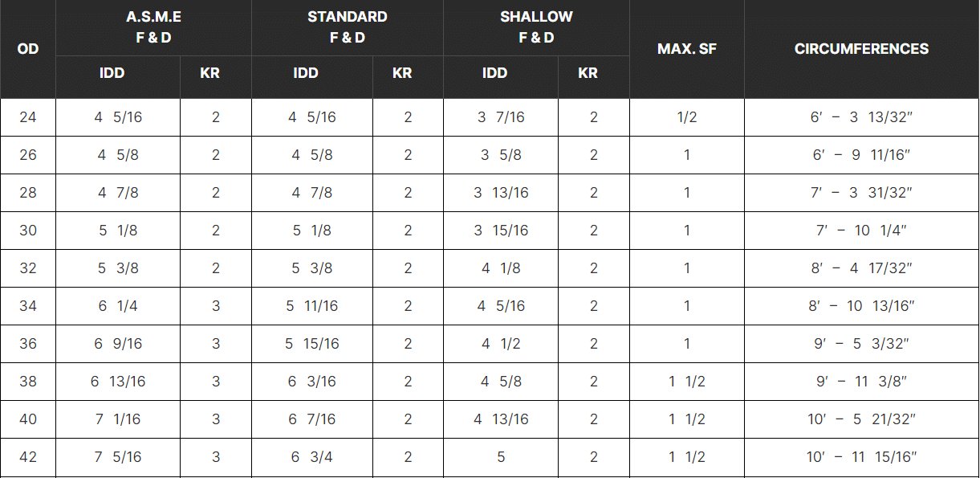Click the Standard IDD 5 11/16 cell
This screenshot has height=478, width=980.
point(312,306)
